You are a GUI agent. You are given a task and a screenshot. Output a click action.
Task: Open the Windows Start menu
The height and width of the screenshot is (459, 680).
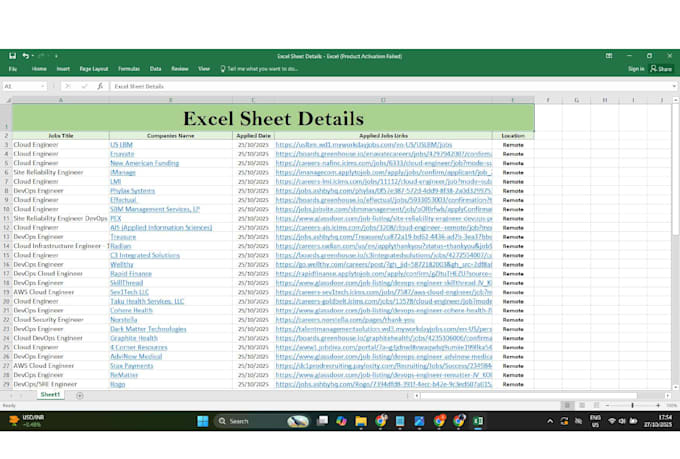tap(203, 421)
